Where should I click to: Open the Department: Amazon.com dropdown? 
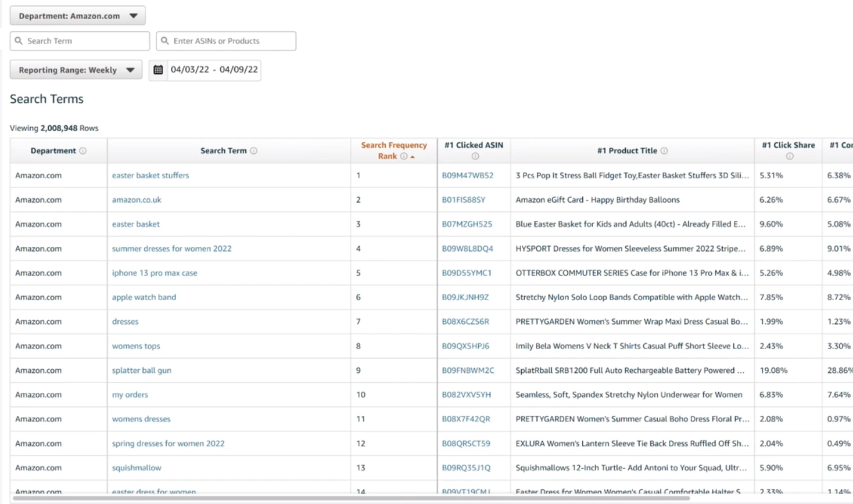tap(78, 16)
